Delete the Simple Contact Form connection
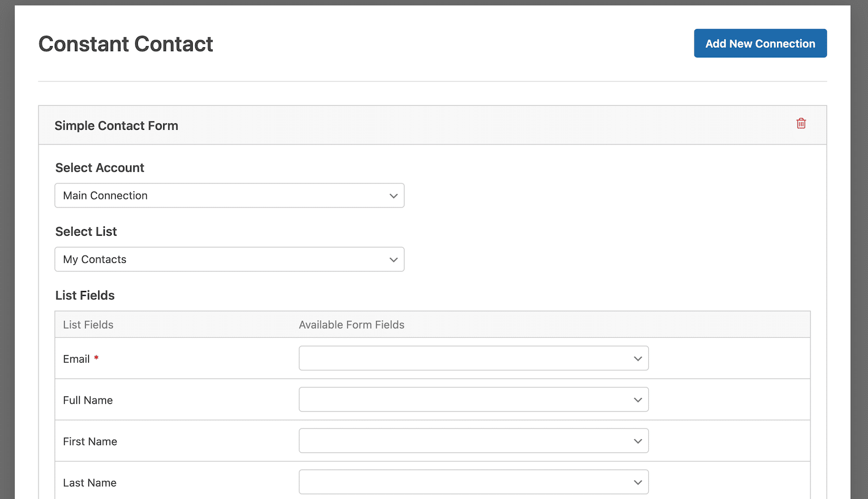The image size is (868, 499). 801,124
